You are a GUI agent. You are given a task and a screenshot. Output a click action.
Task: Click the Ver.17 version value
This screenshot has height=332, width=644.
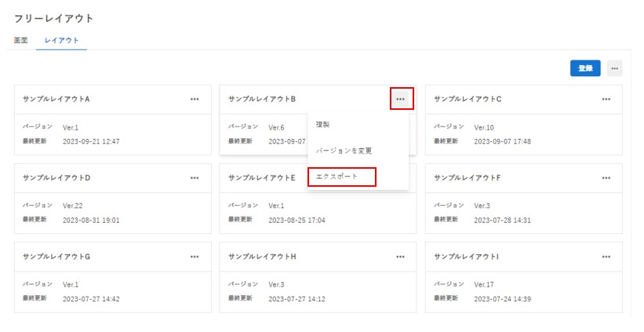pyautogui.click(x=484, y=285)
